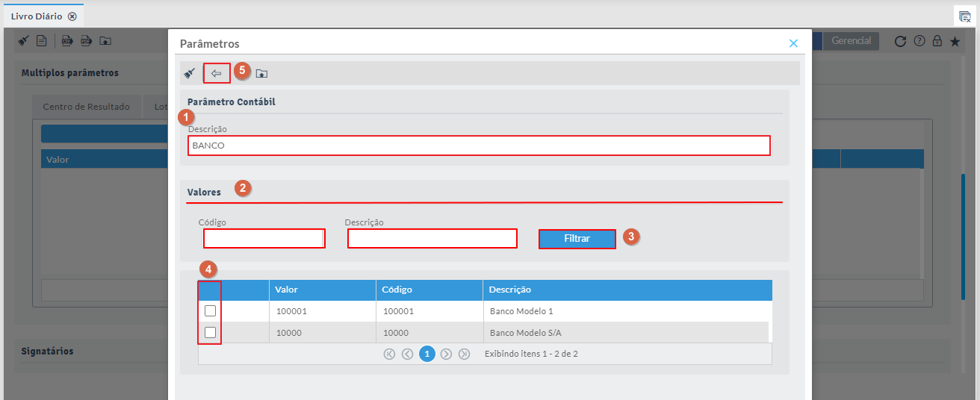This screenshot has height=400, width=980.
Task: Check the box for Banco Modelo 1
Action: tap(210, 311)
